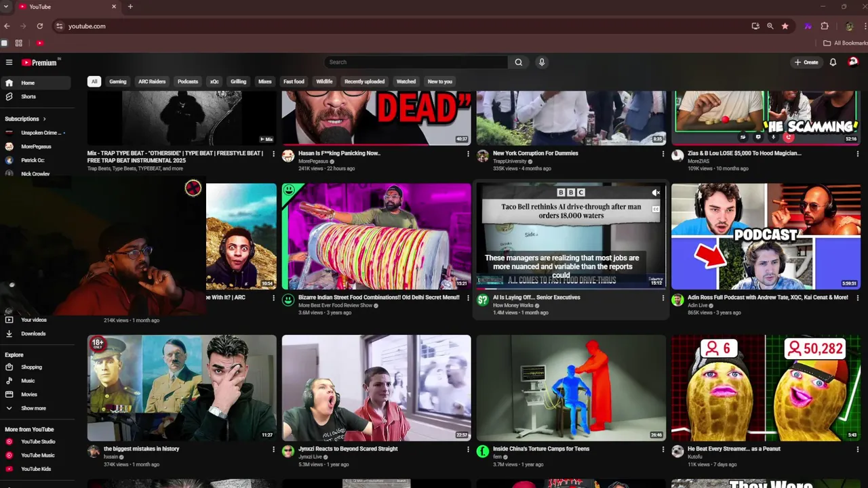Image resolution: width=868 pixels, height=488 pixels.
Task: Click the search magnifier button
Action: click(x=518, y=62)
